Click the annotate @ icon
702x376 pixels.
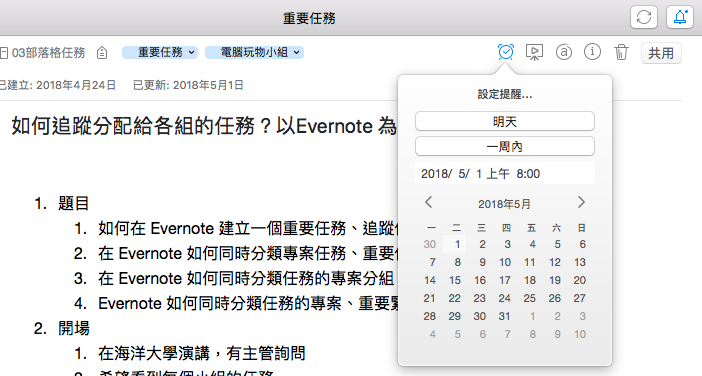pyautogui.click(x=564, y=52)
